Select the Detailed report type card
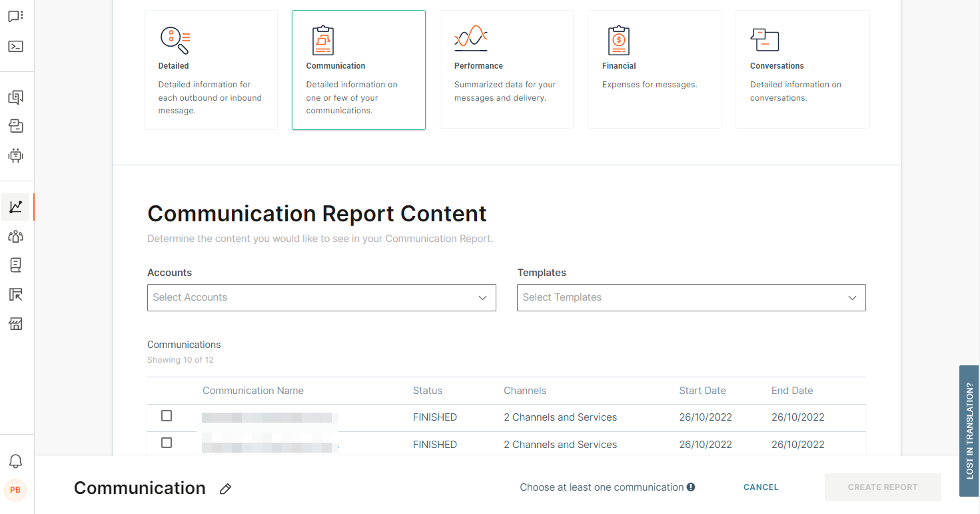 coord(211,70)
